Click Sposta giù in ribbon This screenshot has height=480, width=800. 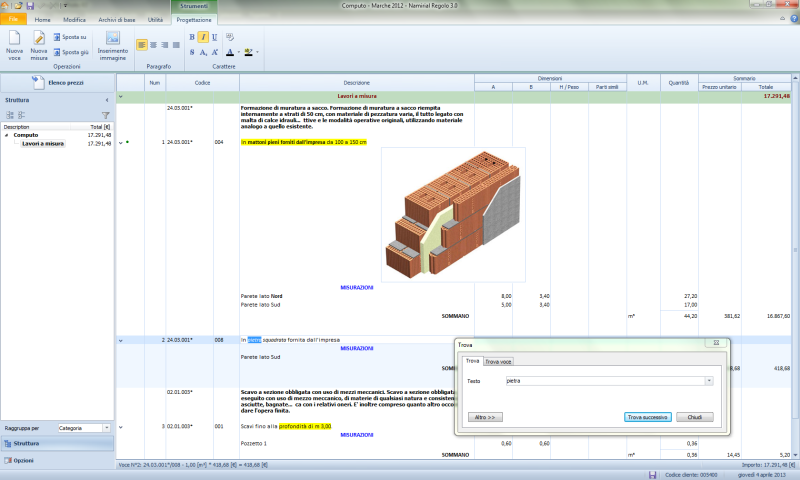tap(69, 52)
